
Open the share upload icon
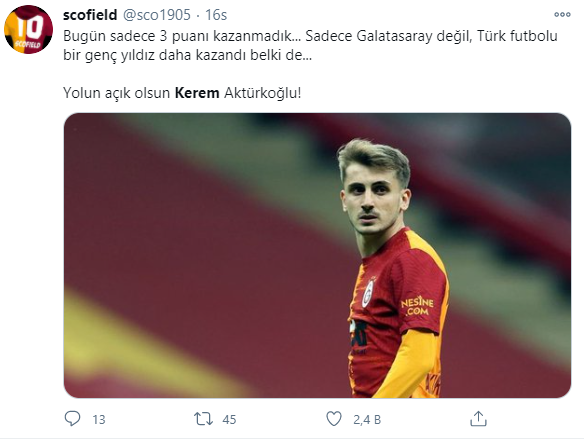pyautogui.click(x=478, y=418)
